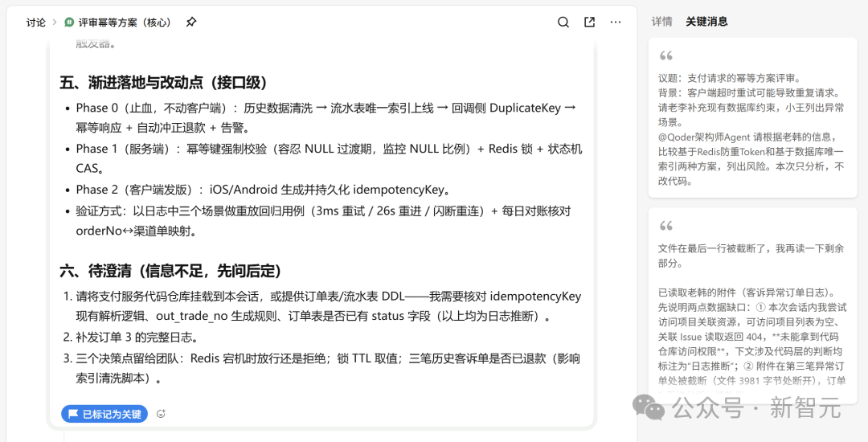This screenshot has width=868, height=442.
Task: Click item 2 补发订单 3 的完整日志
Action: click(137, 337)
